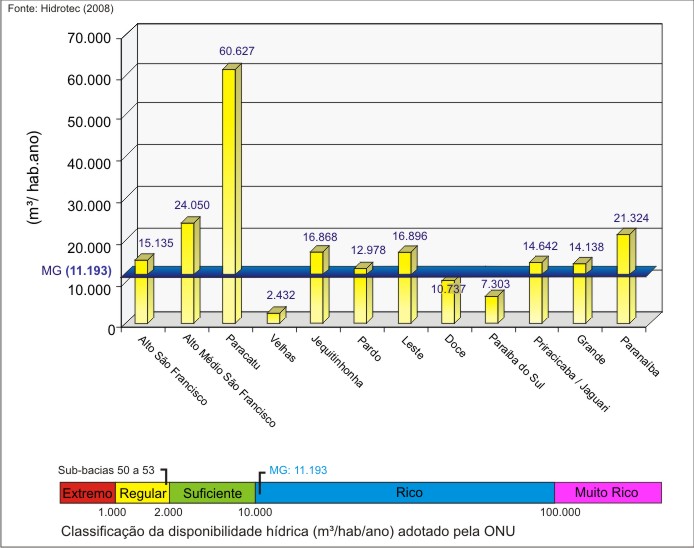The image size is (694, 548).
Task: Click the 70.000 axis tick label
Action: click(89, 38)
